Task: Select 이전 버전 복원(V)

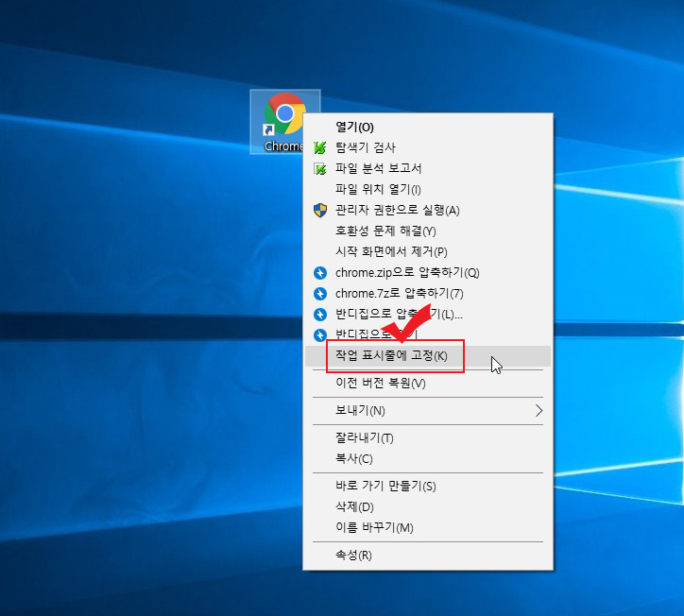Action: [x=428, y=384]
